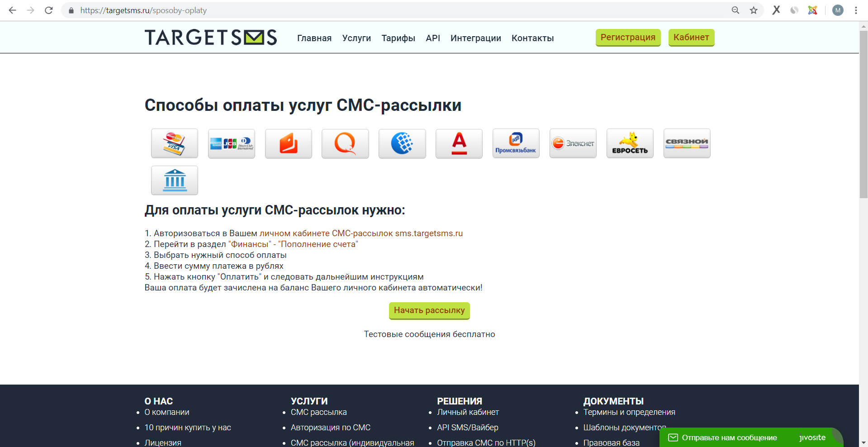
Task: Choose the Euroset payment icon
Action: pos(630,143)
